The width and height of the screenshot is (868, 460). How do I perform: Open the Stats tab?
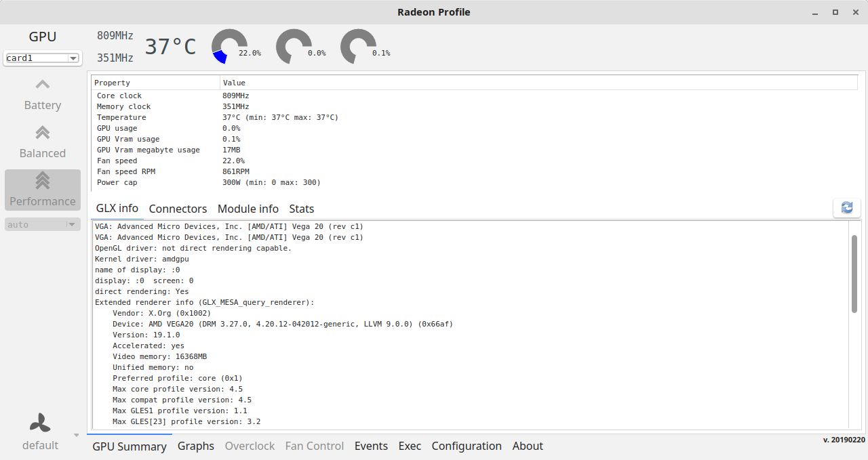click(302, 209)
